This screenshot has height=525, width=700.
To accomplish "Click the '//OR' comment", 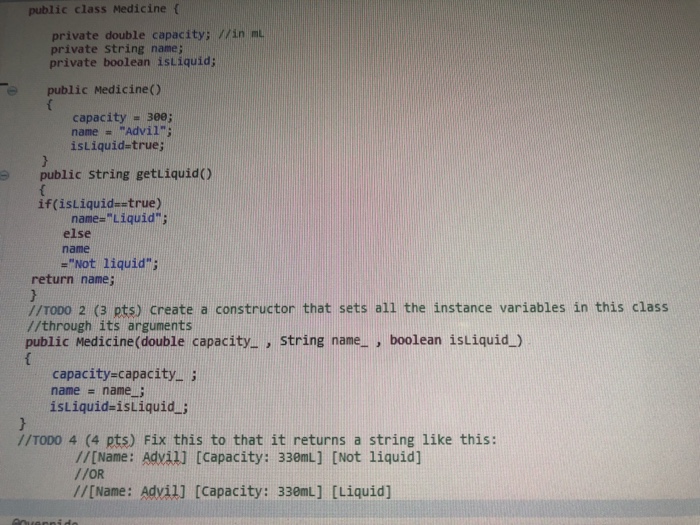I will [x=89, y=474].
